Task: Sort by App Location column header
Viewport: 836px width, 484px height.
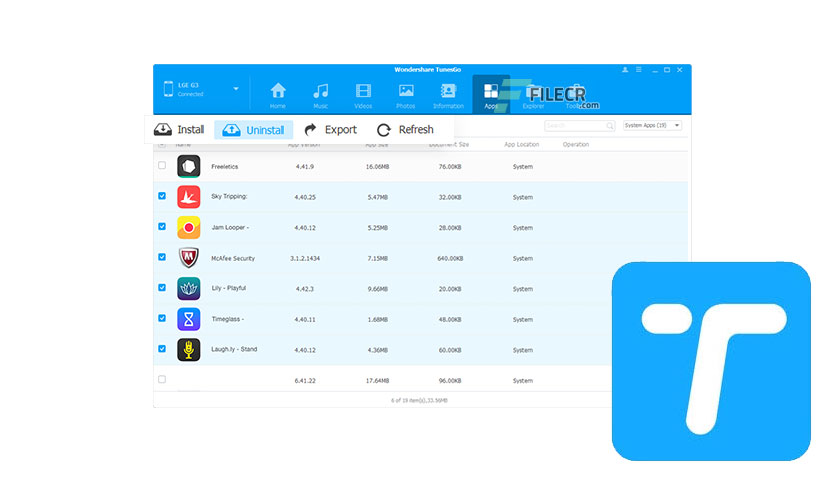Action: pyautogui.click(x=521, y=144)
